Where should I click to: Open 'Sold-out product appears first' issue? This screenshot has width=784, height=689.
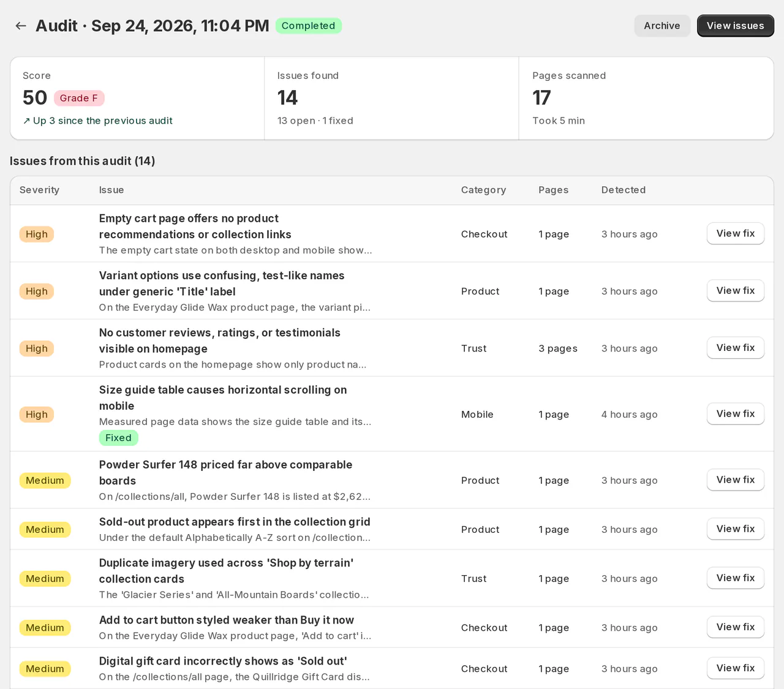235,522
